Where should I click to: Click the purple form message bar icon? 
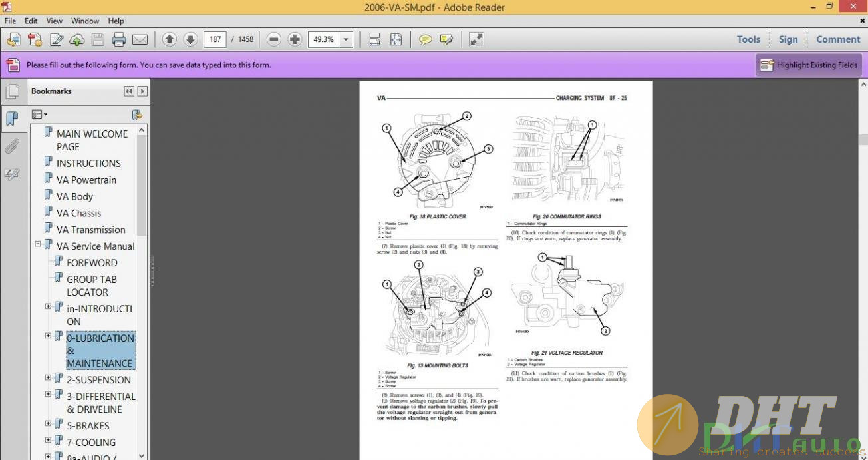(13, 65)
